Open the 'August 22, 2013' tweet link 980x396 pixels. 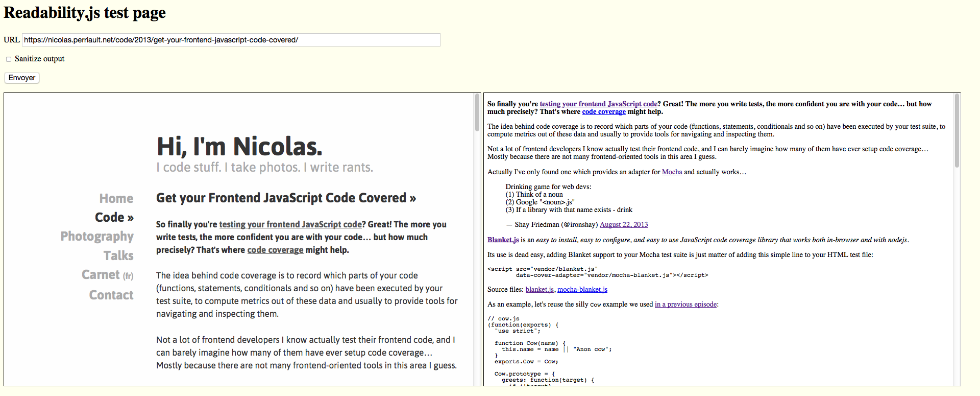coord(624,225)
